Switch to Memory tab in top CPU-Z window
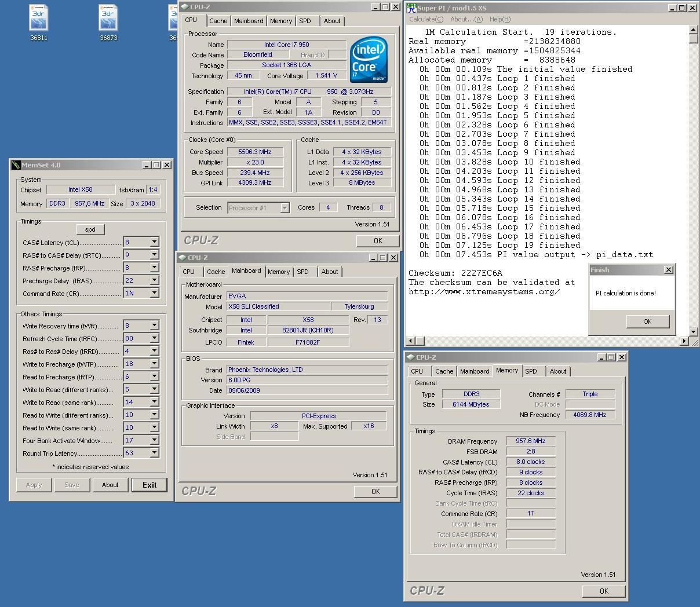The width and height of the screenshot is (700, 607). tap(281, 21)
